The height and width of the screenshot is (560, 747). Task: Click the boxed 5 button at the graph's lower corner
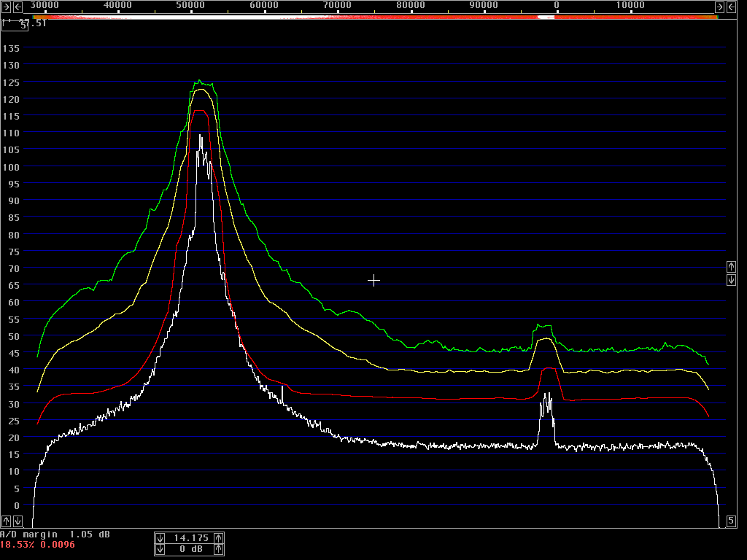point(731,521)
